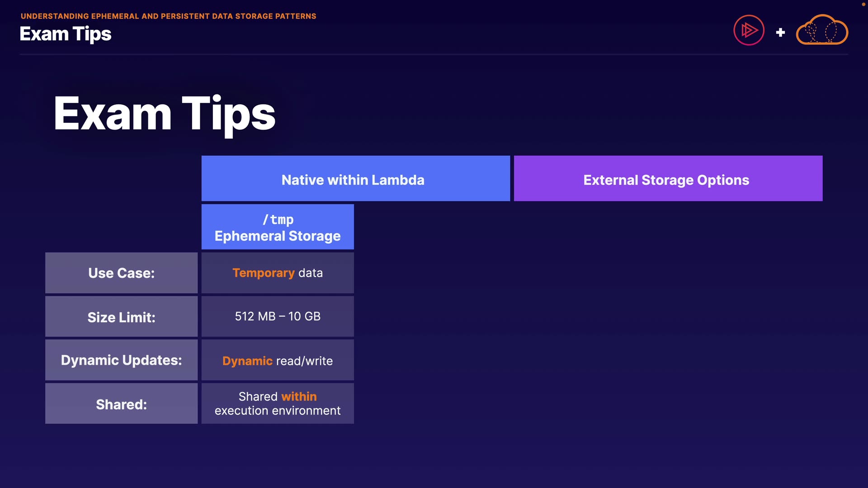Click the orange cloud guru logo
This screenshot has width=868, height=488.
click(x=822, y=30)
